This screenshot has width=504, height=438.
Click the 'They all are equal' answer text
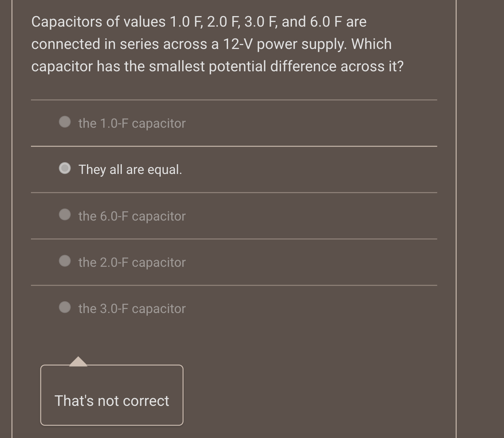pos(130,169)
